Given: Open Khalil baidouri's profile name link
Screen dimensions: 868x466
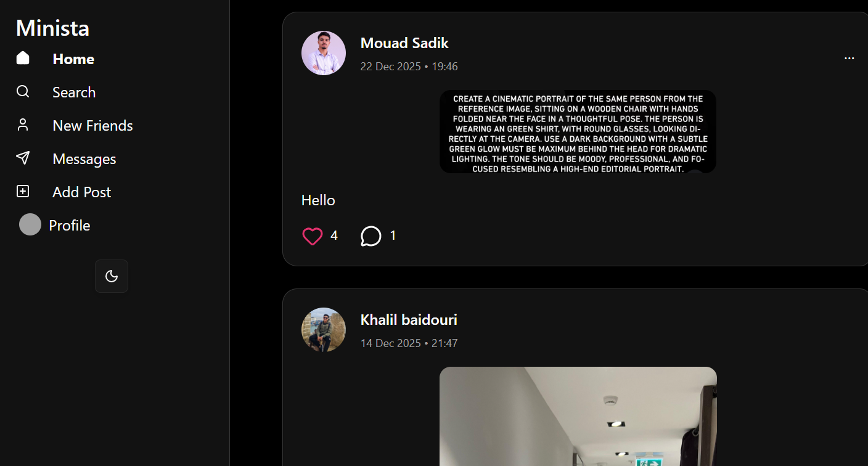Looking at the screenshot, I should pyautogui.click(x=409, y=320).
